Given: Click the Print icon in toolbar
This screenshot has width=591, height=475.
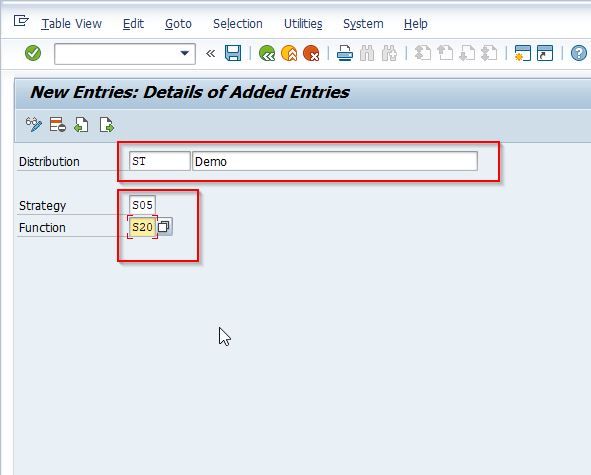Looking at the screenshot, I should (x=344, y=53).
